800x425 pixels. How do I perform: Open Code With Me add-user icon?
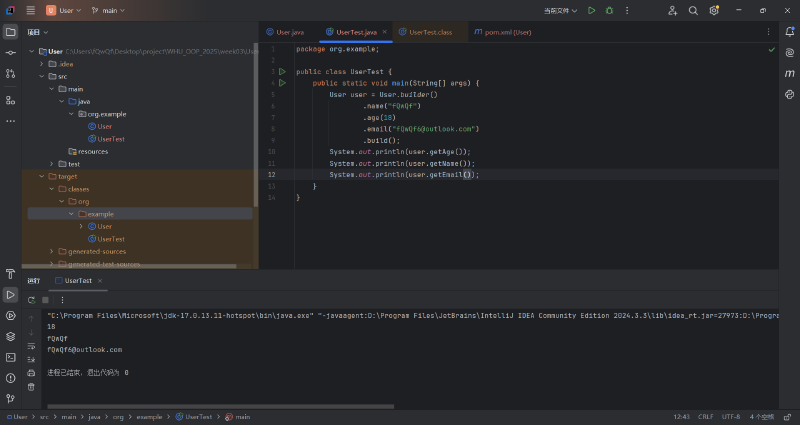(x=672, y=10)
